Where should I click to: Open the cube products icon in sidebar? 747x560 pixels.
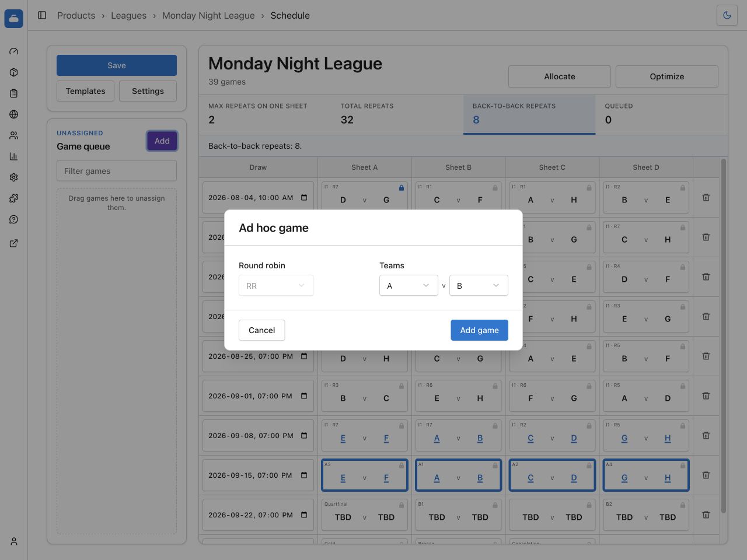pos(14,72)
